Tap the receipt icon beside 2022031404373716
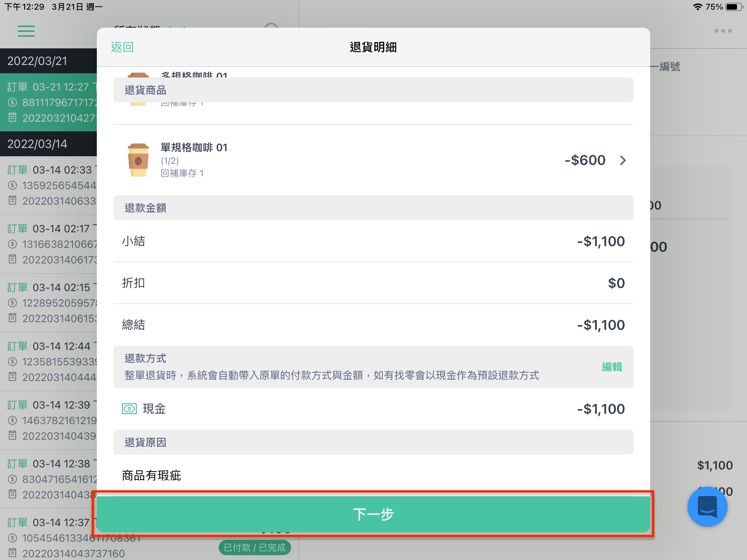The height and width of the screenshot is (560, 747). pos(12,553)
